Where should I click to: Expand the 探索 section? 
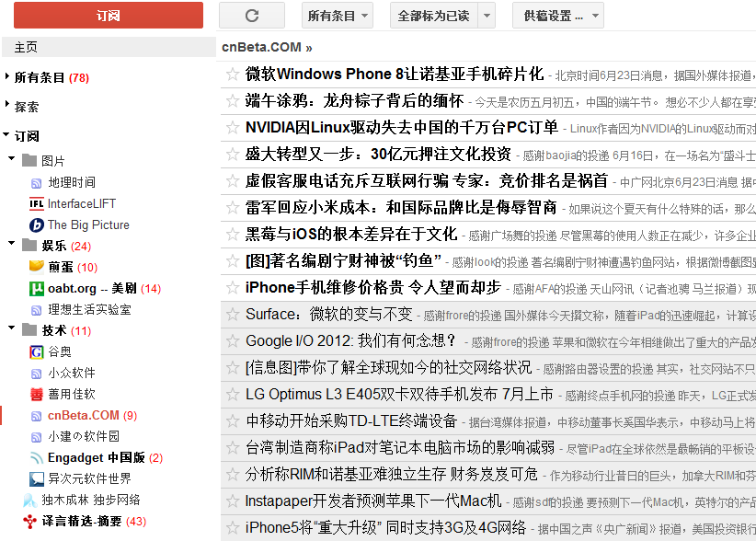tap(6, 104)
